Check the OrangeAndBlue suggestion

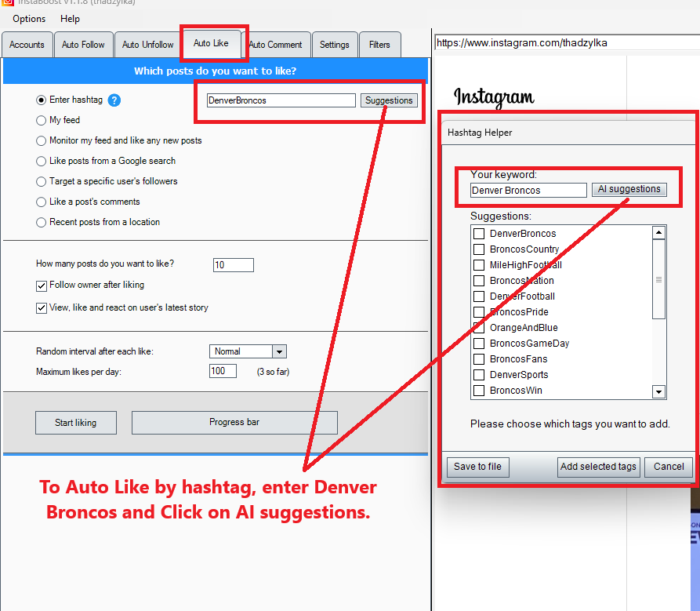479,327
